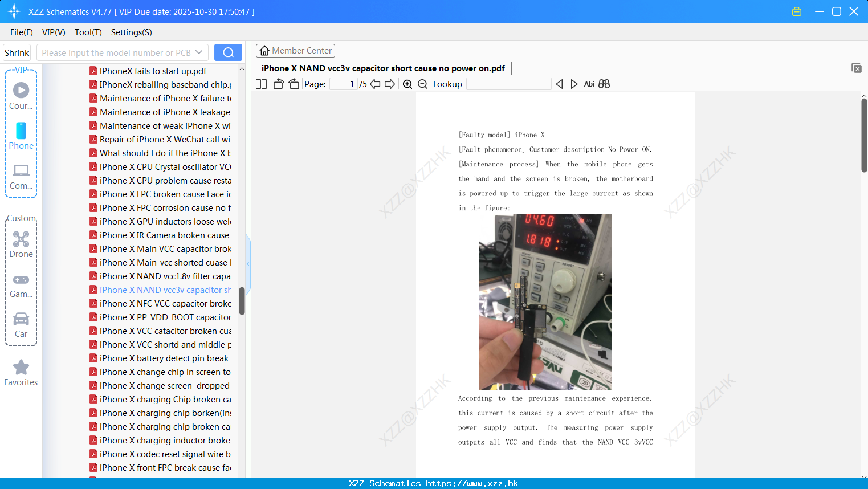Screen dimensions: 868x489
Task: Click the power supply photo in PDF
Action: [x=545, y=302]
